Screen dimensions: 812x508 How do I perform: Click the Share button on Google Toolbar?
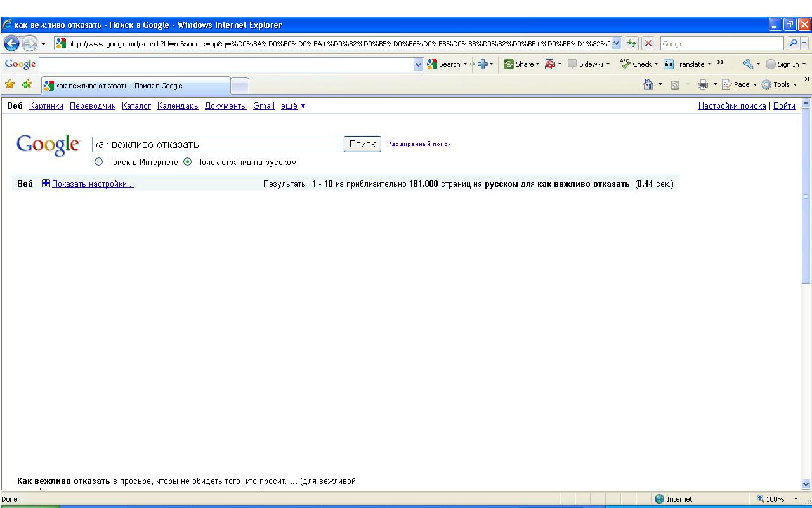pos(519,64)
